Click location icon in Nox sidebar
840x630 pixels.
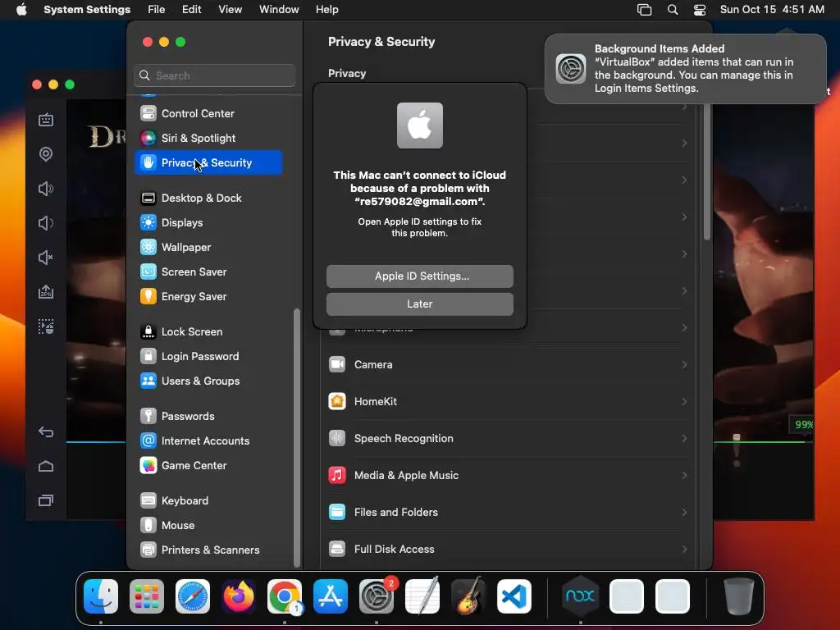click(x=46, y=154)
